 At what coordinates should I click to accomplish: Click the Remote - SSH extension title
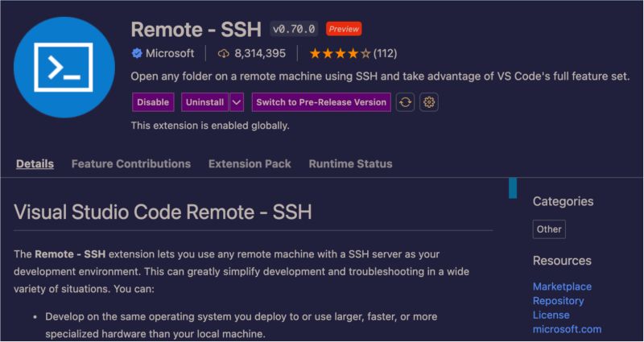click(196, 30)
